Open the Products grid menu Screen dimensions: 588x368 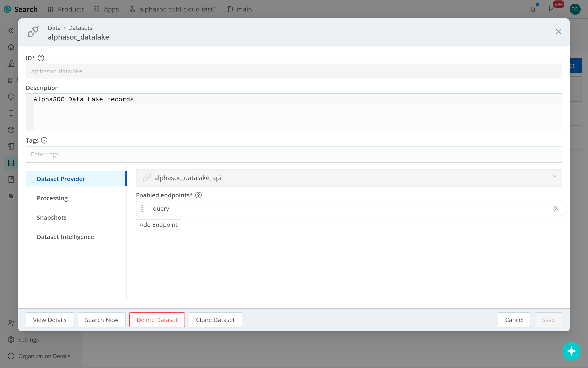[66, 9]
